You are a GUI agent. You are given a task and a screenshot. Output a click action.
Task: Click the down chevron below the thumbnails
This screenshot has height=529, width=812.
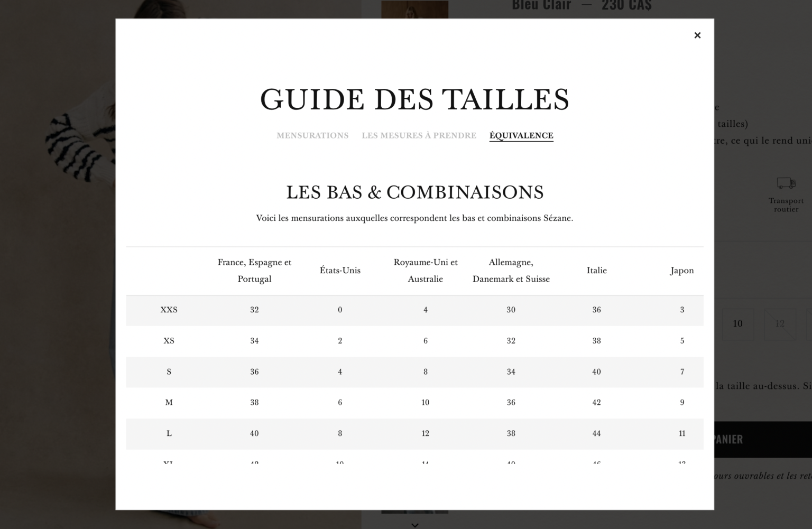[x=415, y=525]
